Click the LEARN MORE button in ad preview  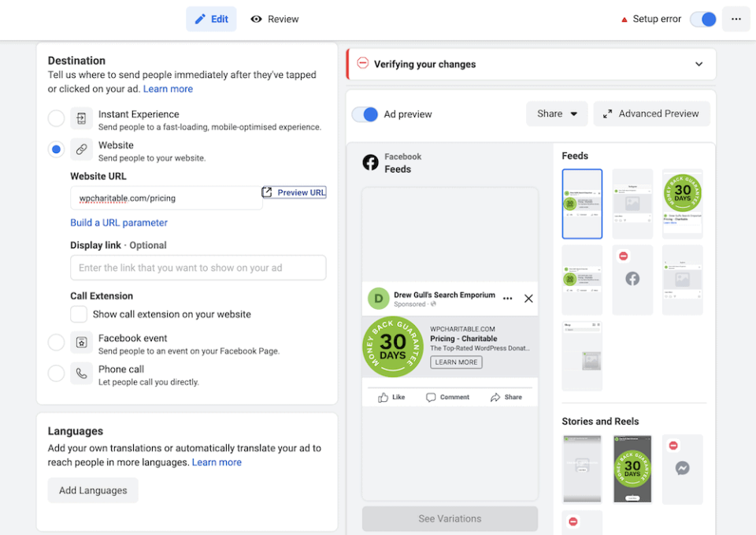(456, 362)
